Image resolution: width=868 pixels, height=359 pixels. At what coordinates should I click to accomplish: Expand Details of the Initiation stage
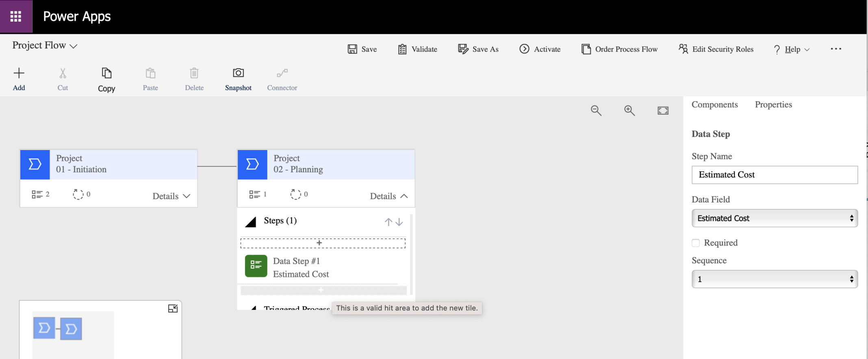click(x=171, y=196)
